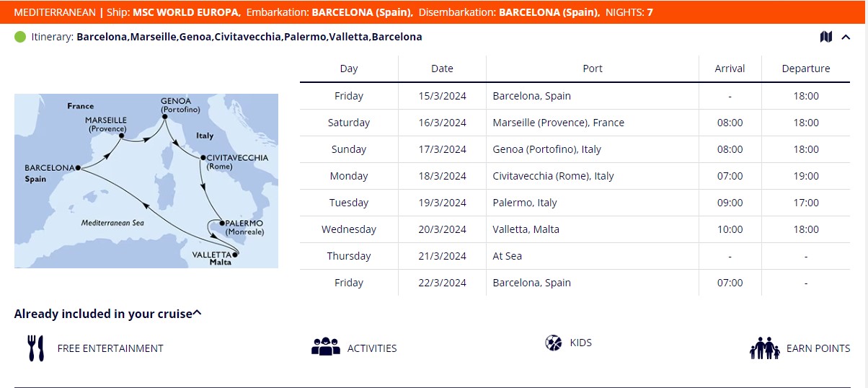Select 'Marseille (Provence), France' in the port column
The width and height of the screenshot is (868, 388).
coord(558,123)
